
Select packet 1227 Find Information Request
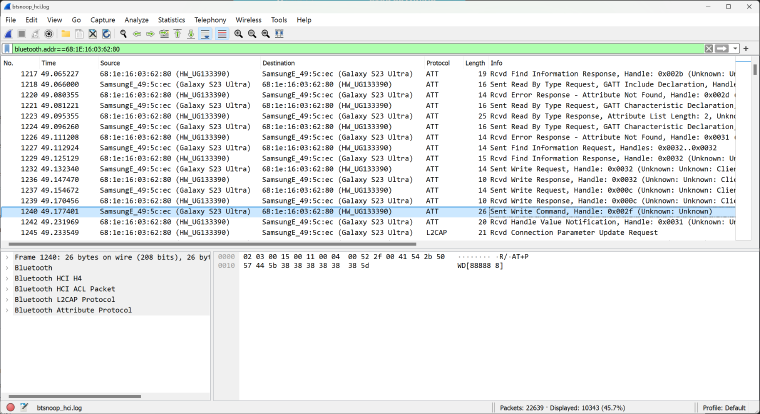click(x=368, y=148)
